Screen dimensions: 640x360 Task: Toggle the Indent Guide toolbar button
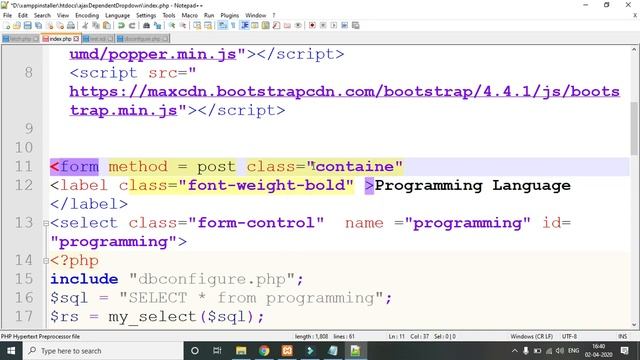point(244,25)
